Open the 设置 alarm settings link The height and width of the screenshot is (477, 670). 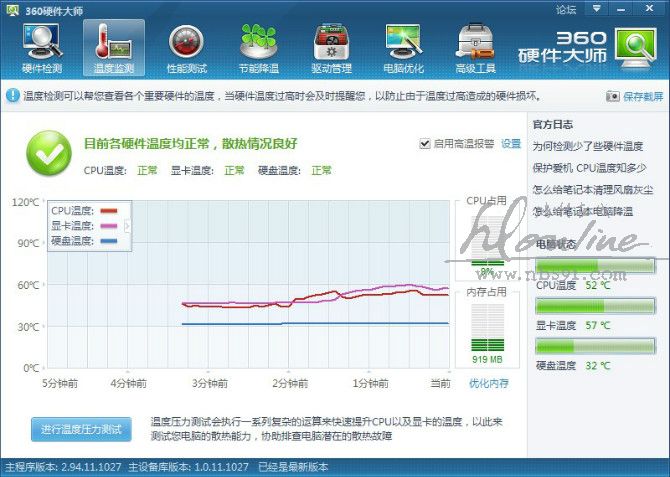(511, 144)
